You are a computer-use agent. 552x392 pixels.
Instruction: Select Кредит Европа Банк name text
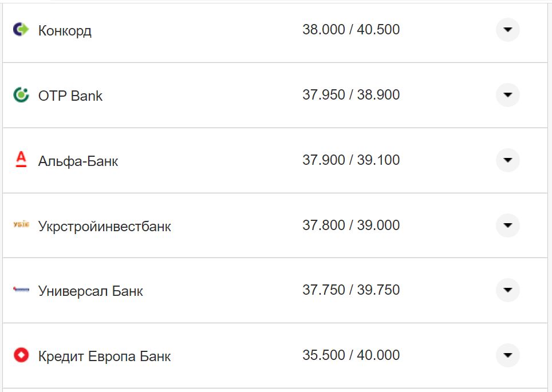tap(104, 356)
